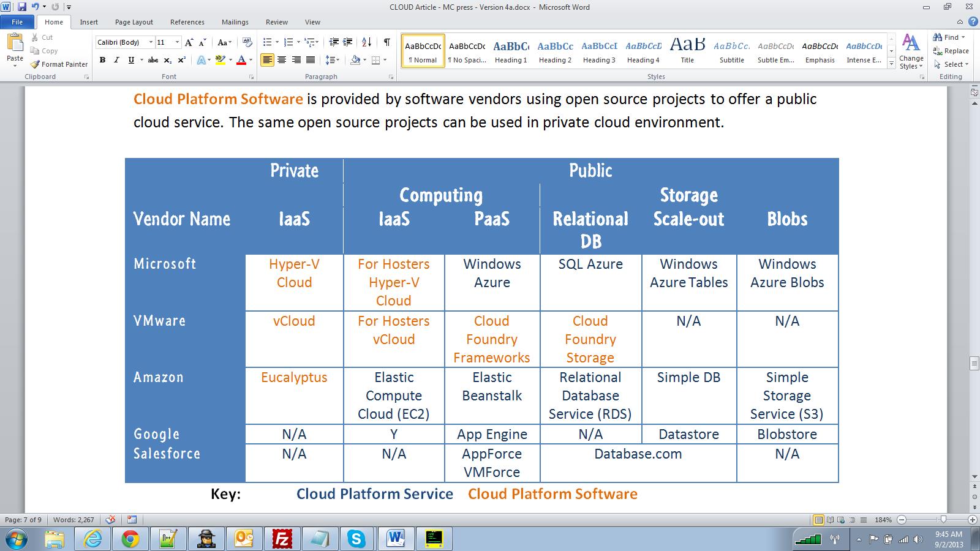This screenshot has width=980, height=551.
Task: Zoom in with the plus button
Action: coord(972,520)
